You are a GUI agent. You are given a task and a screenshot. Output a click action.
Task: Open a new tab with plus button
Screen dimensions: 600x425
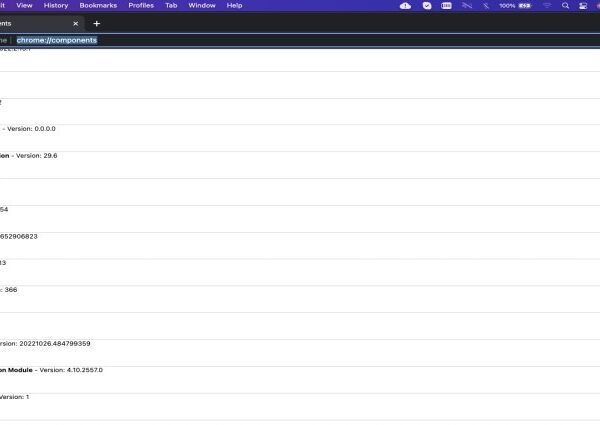96,24
